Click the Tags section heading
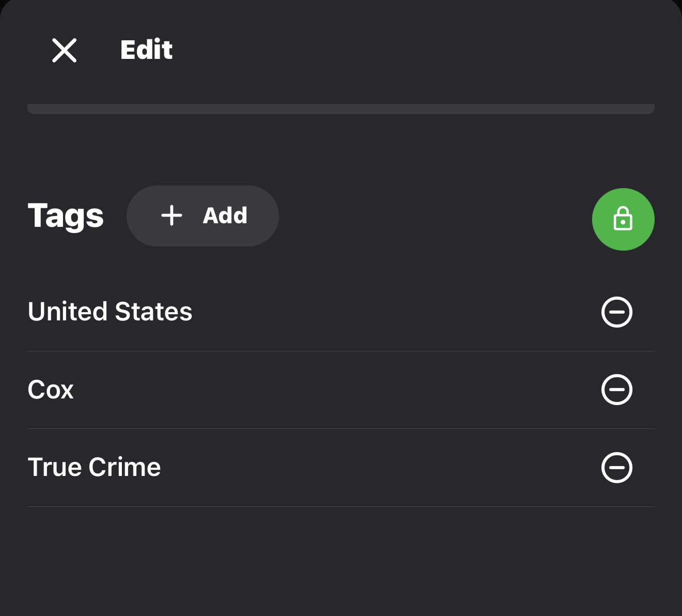682x616 pixels. 66,215
